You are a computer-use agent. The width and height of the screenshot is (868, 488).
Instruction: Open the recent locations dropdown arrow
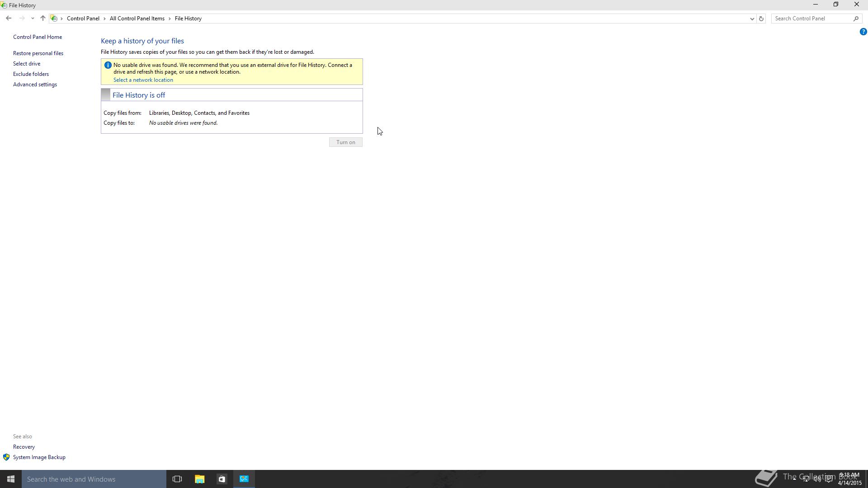coord(33,19)
